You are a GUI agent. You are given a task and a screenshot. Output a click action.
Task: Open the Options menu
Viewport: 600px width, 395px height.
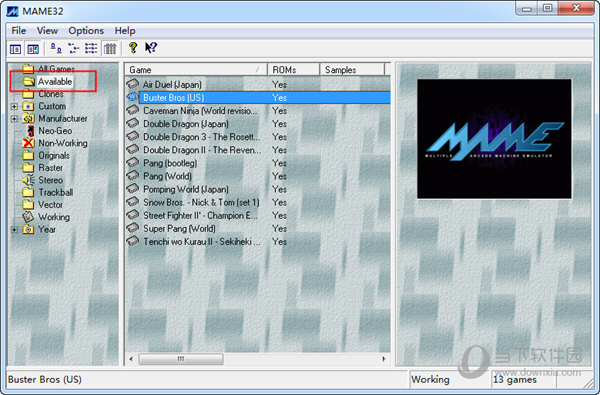click(86, 31)
